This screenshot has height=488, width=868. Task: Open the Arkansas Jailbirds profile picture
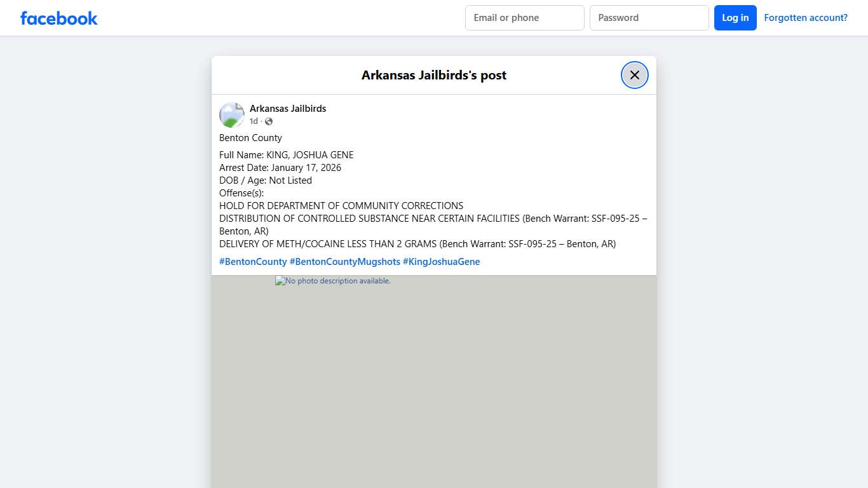click(231, 114)
